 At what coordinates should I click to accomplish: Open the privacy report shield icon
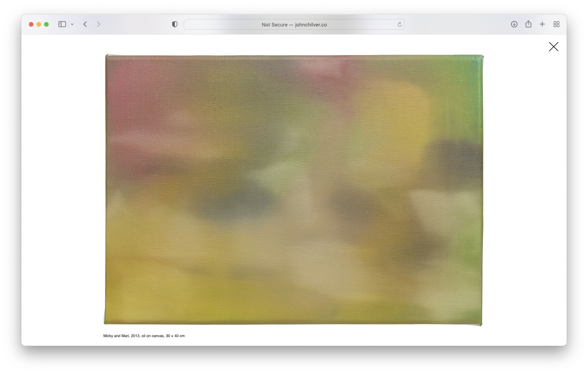(x=175, y=24)
